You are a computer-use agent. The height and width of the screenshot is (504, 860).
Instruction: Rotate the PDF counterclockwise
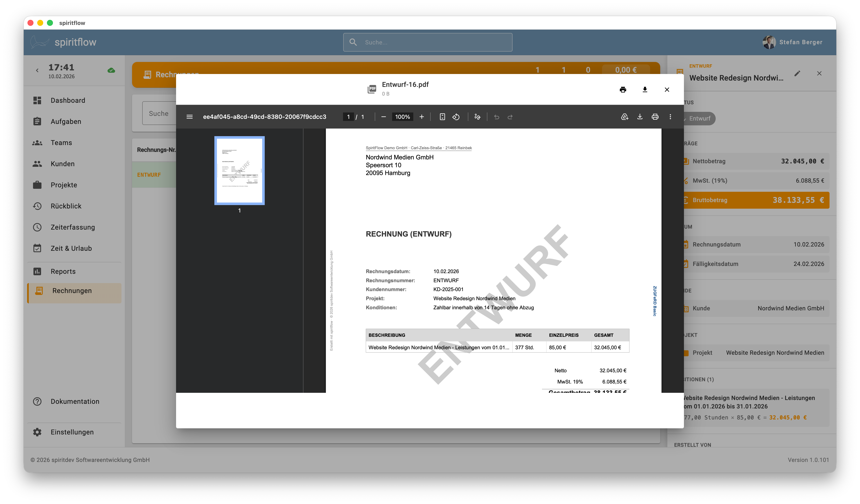456,117
